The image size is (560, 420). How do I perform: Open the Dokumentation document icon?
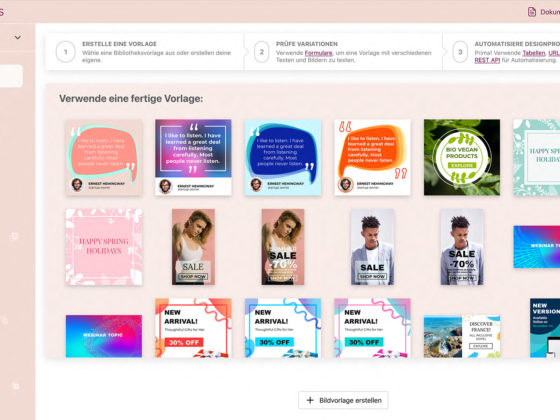point(532,12)
